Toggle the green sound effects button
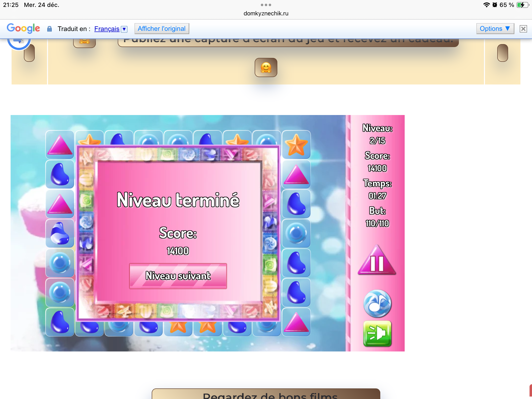 (x=377, y=333)
